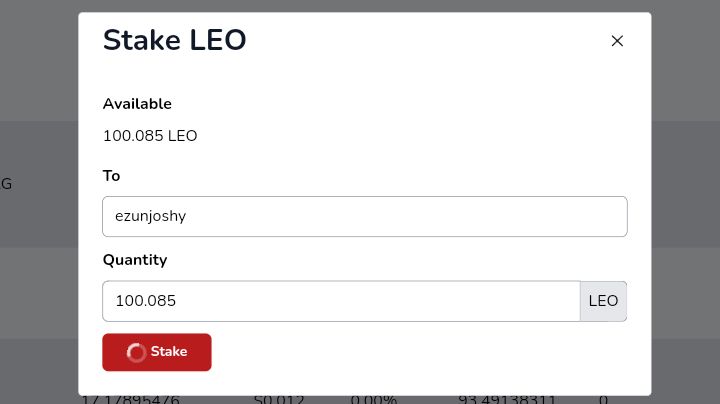Viewport: 720px width, 404px height.
Task: Click the loading spinner inside Stake button
Action: [x=136, y=352]
